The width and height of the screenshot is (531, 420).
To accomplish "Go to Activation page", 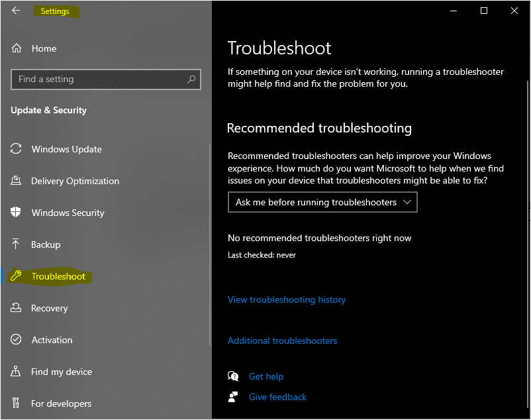I will (52, 340).
